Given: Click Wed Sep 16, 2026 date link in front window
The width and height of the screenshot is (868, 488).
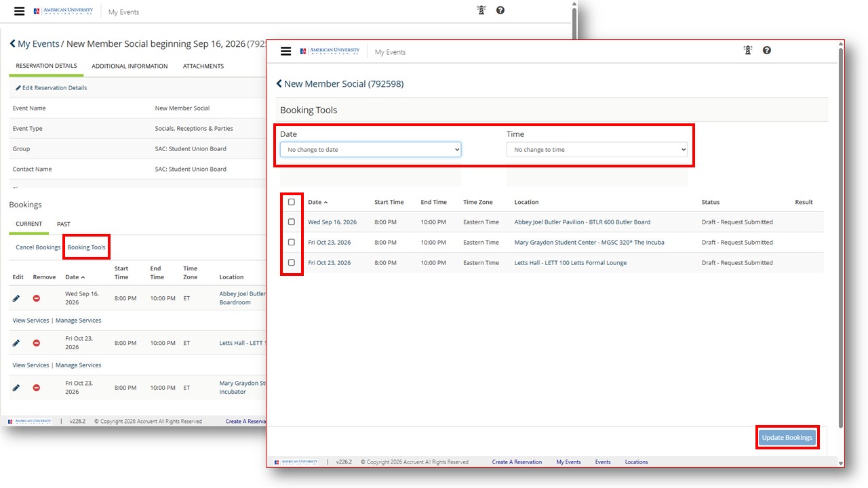Looking at the screenshot, I should click(332, 222).
